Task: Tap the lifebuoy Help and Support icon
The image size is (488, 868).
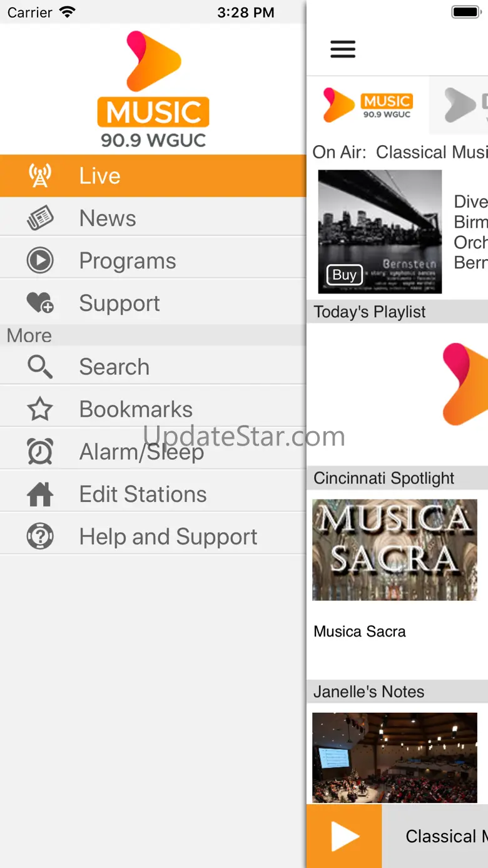Action: pos(40,536)
